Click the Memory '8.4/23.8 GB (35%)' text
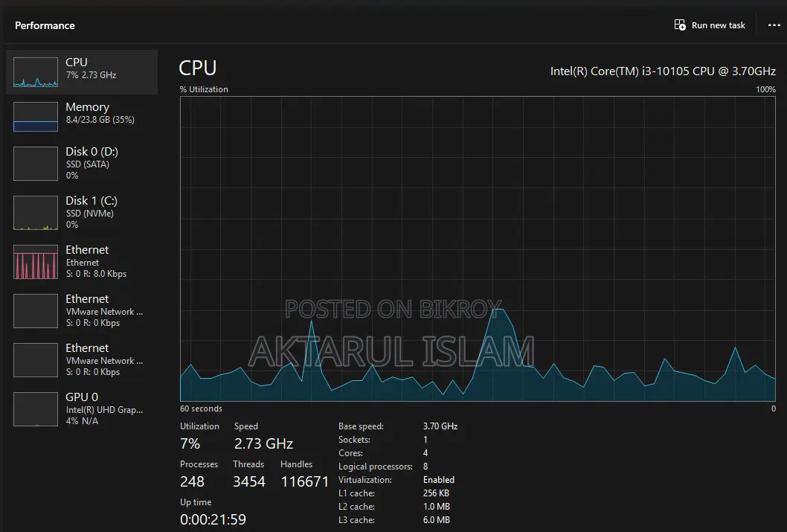Image resolution: width=787 pixels, height=532 pixels. coord(100,120)
